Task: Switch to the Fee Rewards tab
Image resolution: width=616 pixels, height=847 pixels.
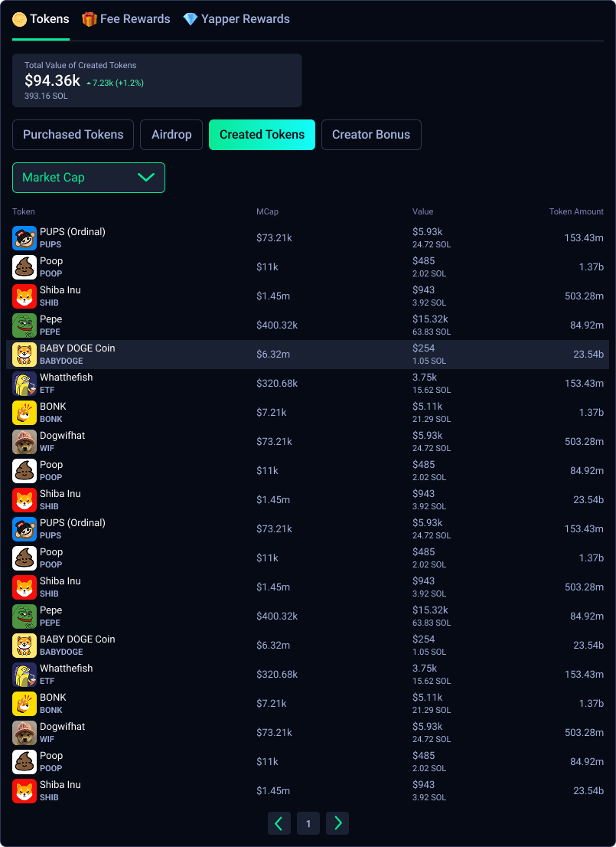Action: coord(135,19)
